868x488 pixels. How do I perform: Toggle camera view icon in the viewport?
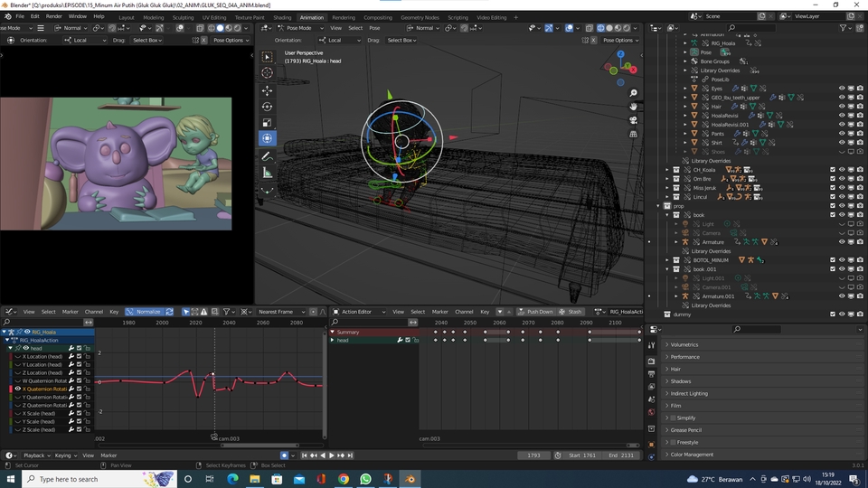633,120
